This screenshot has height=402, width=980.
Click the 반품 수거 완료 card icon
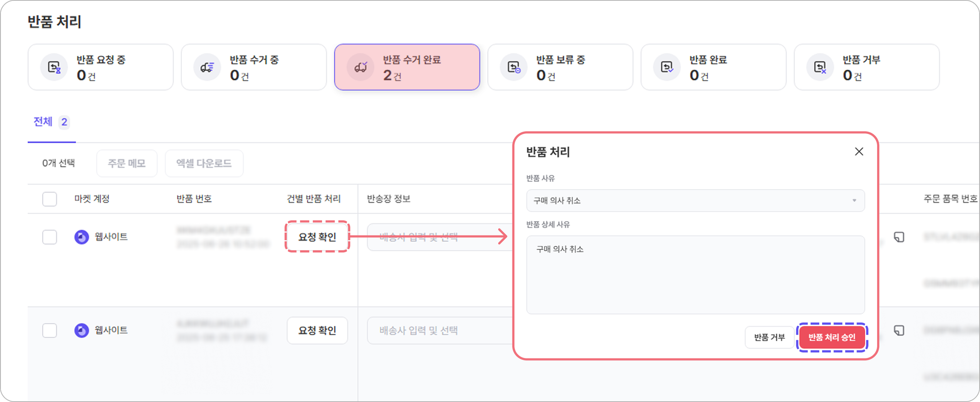tap(361, 67)
